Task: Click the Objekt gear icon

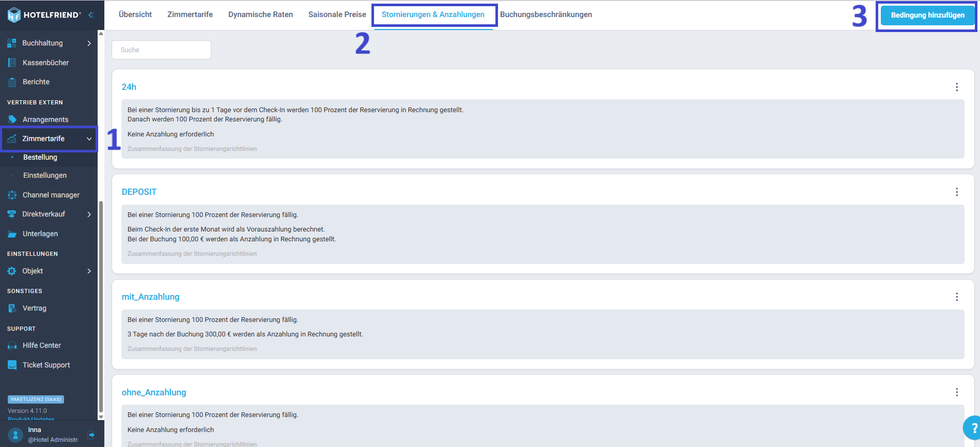Action: 12,271
